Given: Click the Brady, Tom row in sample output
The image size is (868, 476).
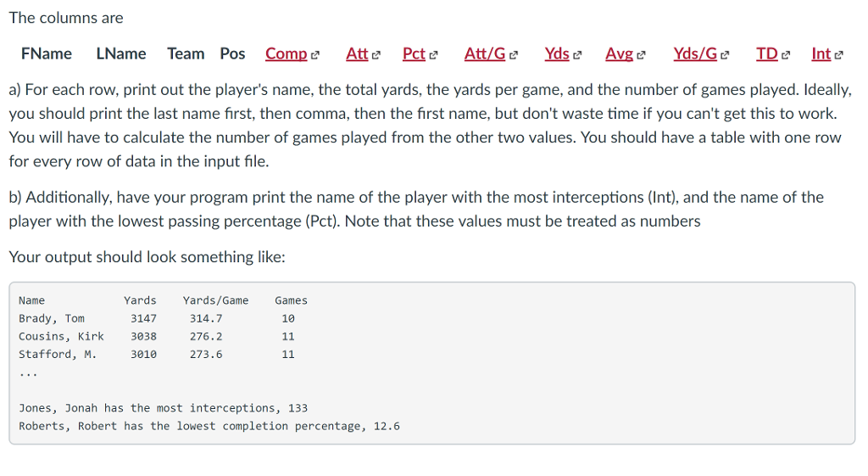Looking at the screenshot, I should coord(157,319).
